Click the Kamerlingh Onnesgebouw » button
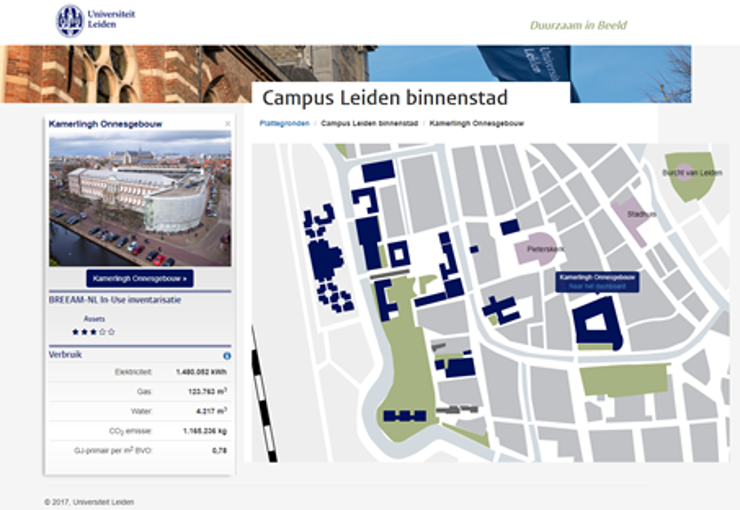 [140, 278]
